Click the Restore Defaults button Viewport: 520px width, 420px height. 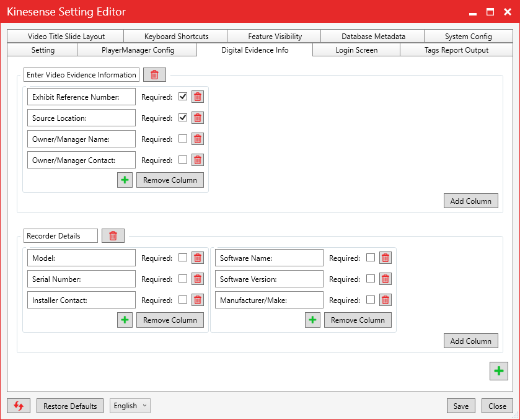(70, 406)
